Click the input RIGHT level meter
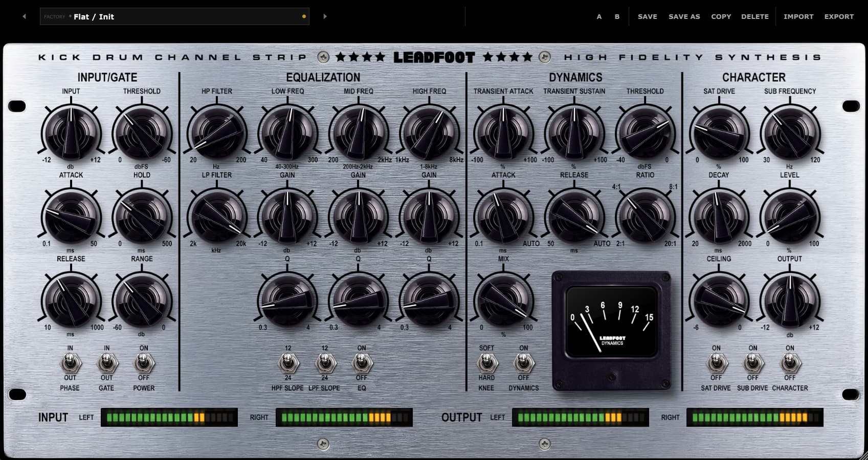This screenshot has height=460, width=868. [x=344, y=417]
